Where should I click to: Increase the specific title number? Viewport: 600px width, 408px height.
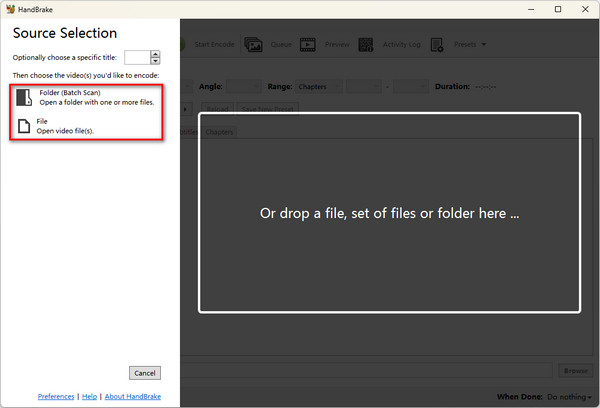[x=155, y=54]
